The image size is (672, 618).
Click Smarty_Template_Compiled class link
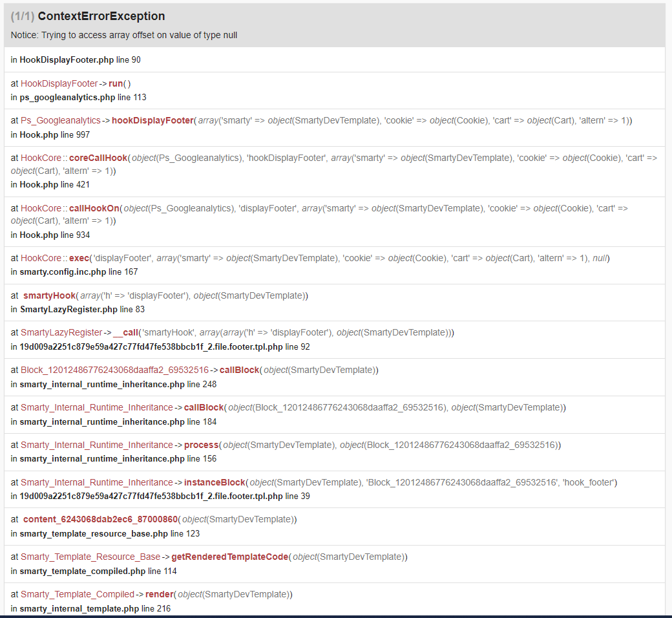[78, 595]
